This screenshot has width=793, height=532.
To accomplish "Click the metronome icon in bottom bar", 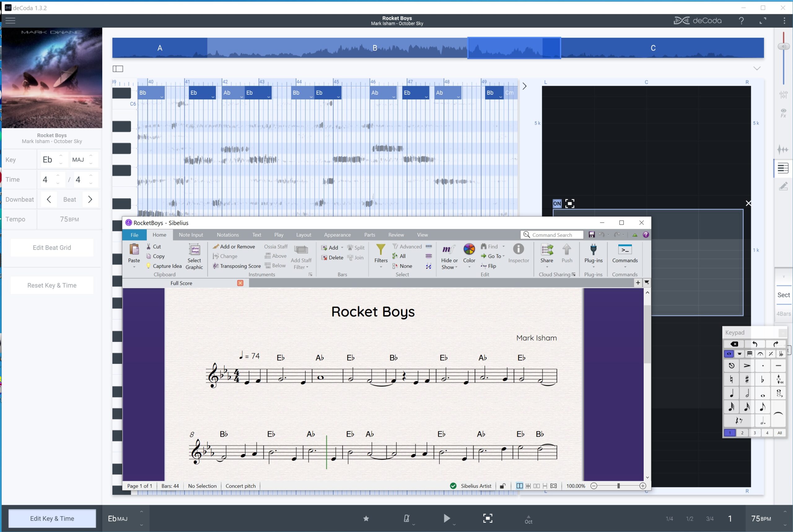I will click(x=406, y=518).
